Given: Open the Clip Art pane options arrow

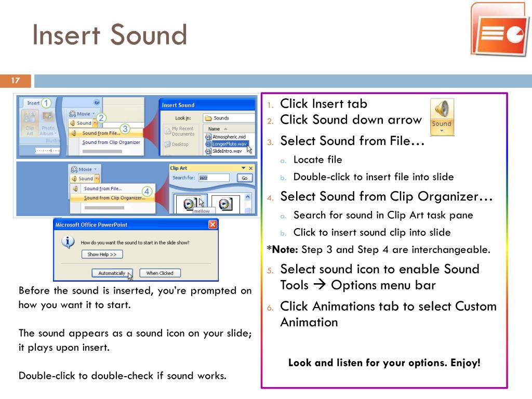Looking at the screenshot, I should tap(243, 168).
